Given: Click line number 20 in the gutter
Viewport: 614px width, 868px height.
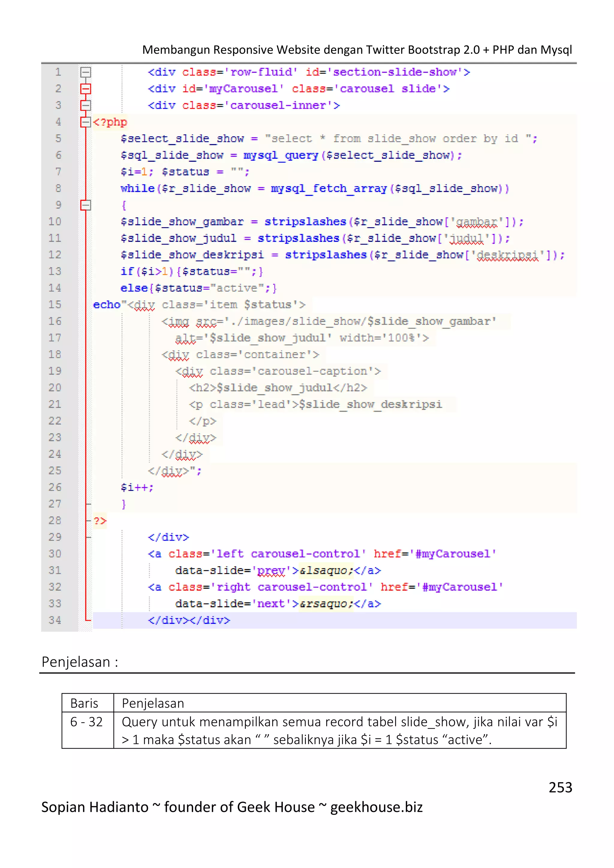Looking at the screenshot, I should click(55, 388).
